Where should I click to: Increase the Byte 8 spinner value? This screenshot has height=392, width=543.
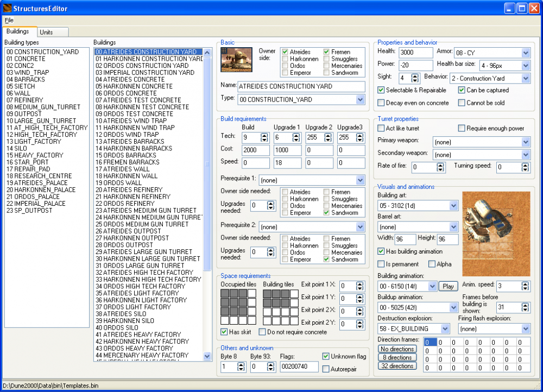tap(242, 365)
